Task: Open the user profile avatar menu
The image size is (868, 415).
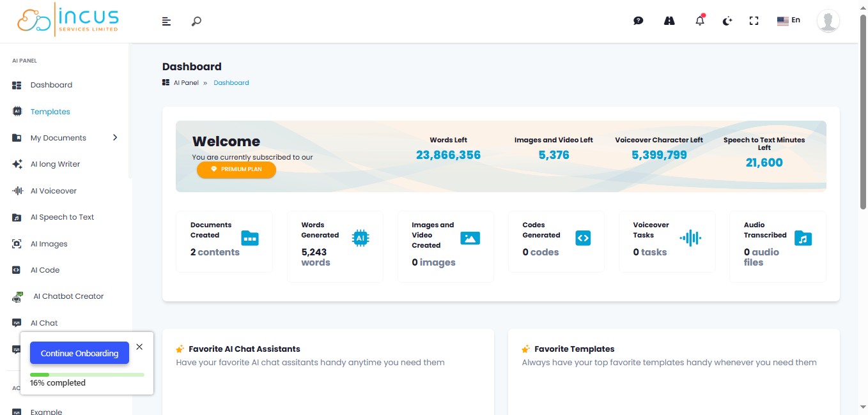Action: pos(828,21)
